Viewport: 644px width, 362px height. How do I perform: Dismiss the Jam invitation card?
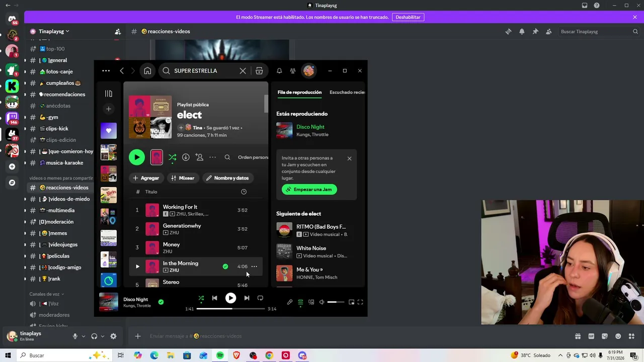pyautogui.click(x=349, y=158)
